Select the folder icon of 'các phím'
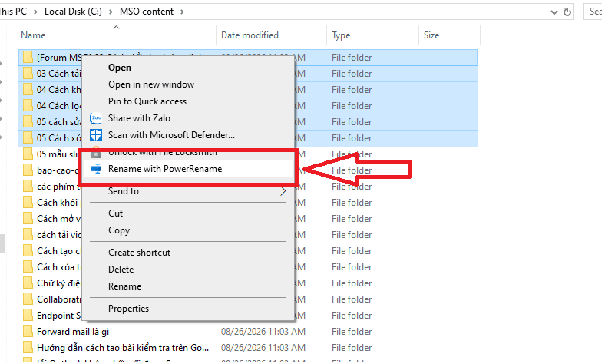Viewport: 605px width, 364px height. point(28,187)
